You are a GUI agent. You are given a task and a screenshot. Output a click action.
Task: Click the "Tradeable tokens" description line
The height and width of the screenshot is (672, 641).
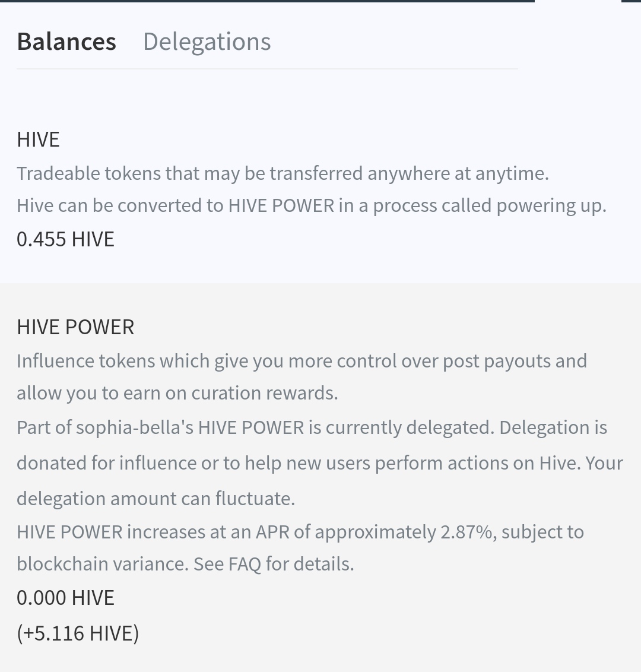tap(283, 173)
